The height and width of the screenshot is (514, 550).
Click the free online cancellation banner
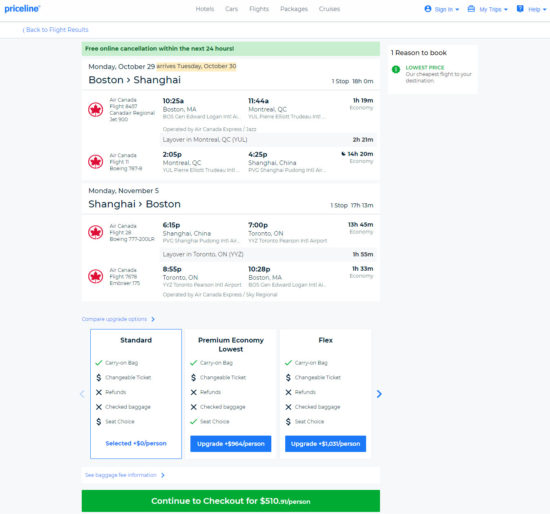point(231,49)
